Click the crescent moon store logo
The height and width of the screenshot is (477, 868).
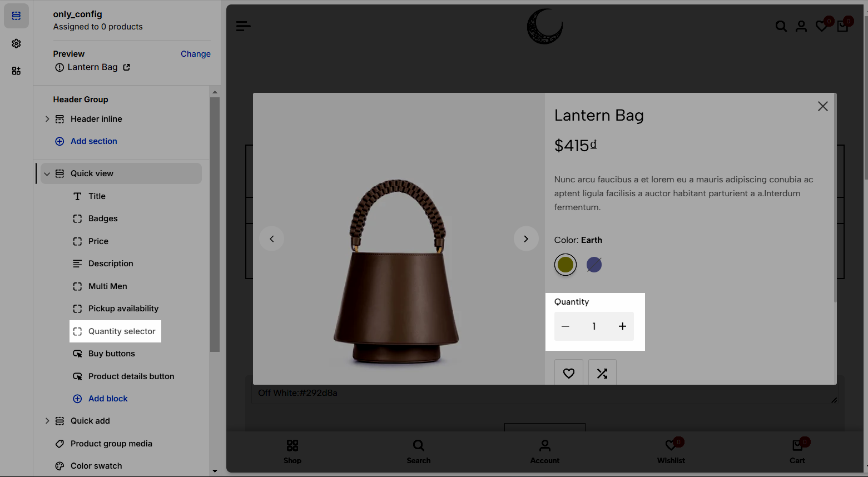544,26
